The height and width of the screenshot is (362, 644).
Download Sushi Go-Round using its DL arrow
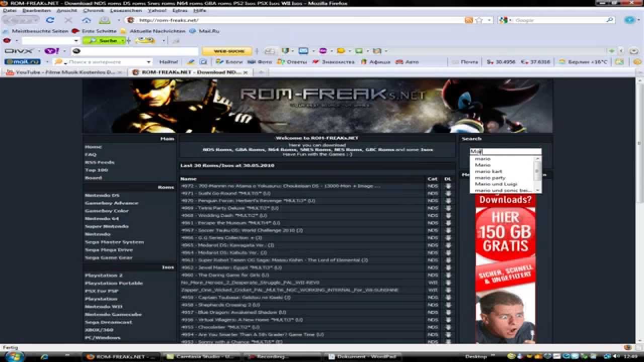[x=448, y=193]
